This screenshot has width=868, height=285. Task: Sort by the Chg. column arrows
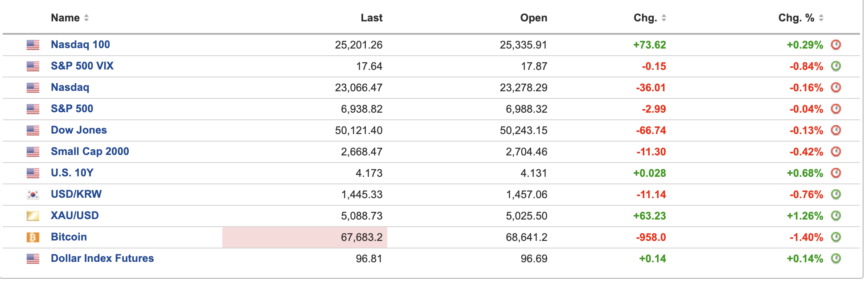(x=663, y=18)
